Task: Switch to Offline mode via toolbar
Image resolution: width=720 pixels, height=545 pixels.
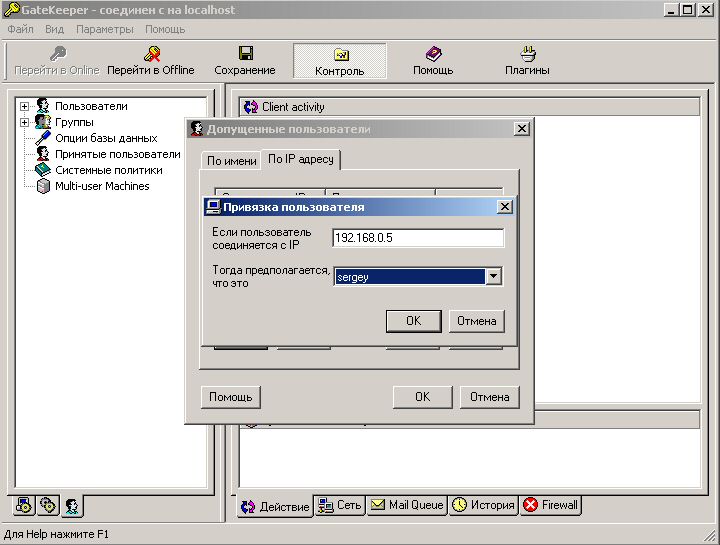Action: click(x=151, y=61)
